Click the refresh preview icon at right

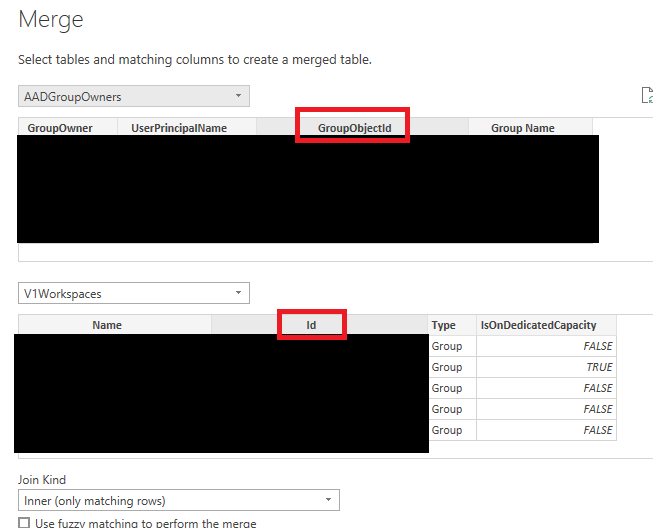point(647,95)
